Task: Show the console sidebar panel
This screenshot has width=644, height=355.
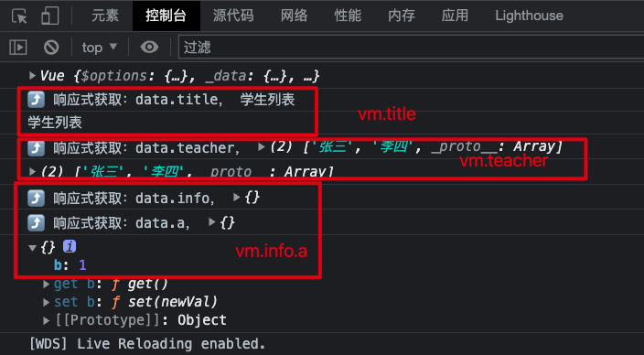Action: click(x=18, y=48)
